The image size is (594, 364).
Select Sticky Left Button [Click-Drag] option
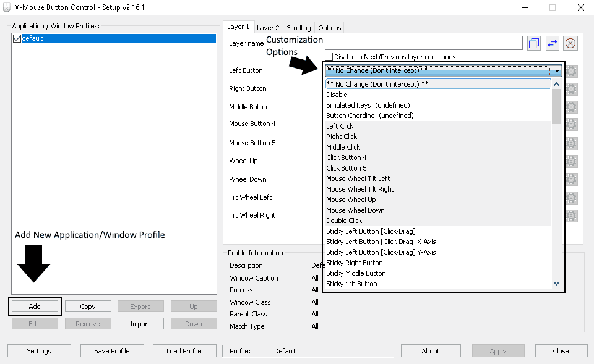(438, 231)
